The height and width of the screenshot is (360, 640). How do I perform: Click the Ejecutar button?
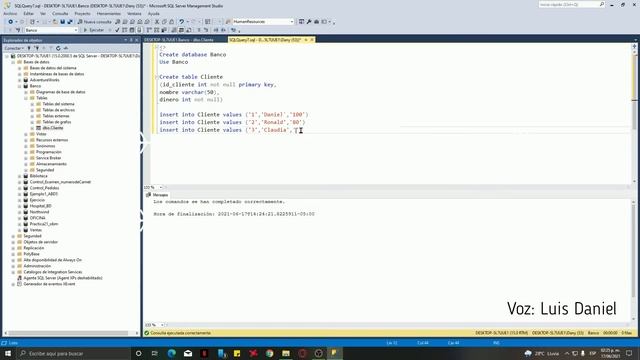pos(93,30)
